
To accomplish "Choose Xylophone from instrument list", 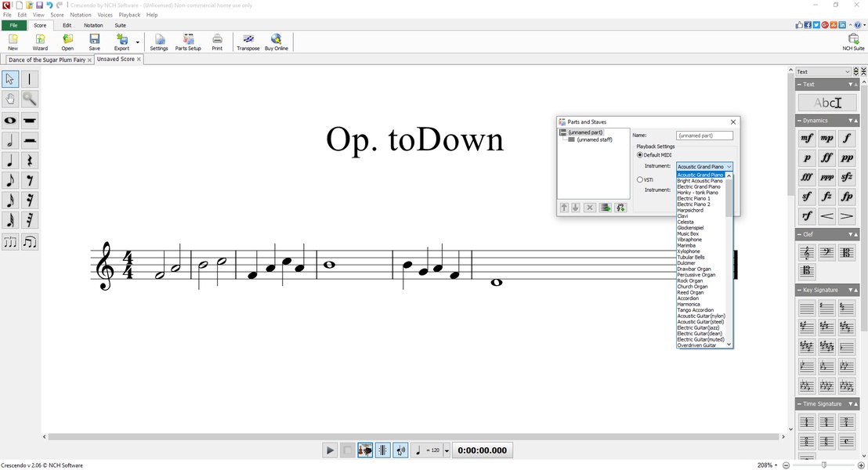I will (x=689, y=251).
